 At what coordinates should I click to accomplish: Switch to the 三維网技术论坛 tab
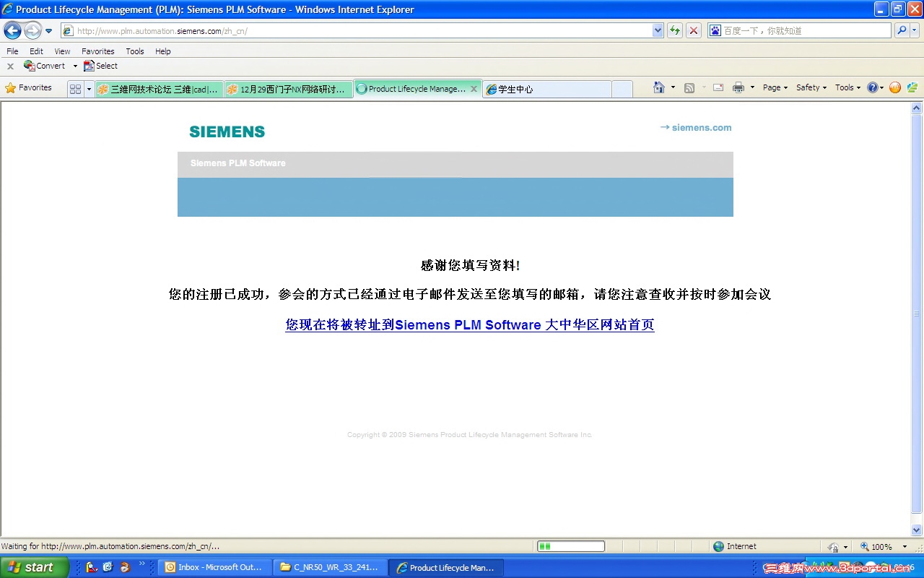(160, 90)
